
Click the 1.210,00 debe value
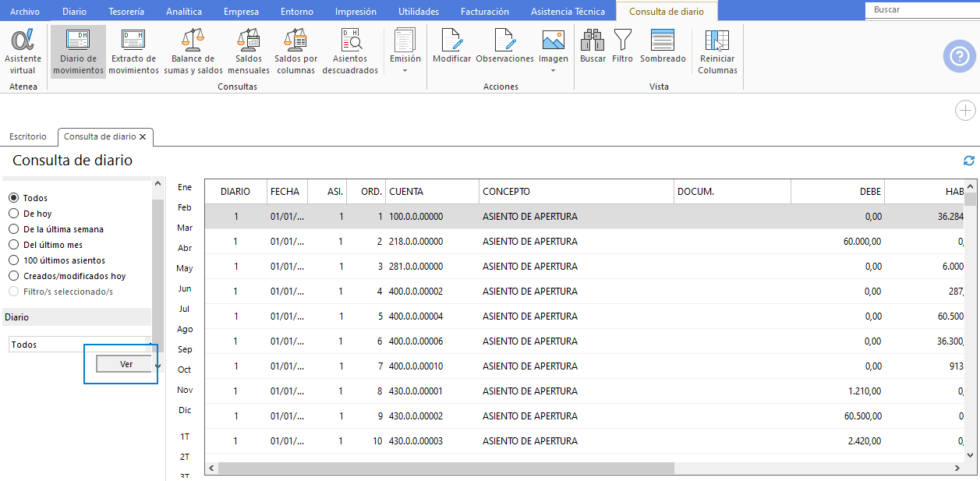pos(865,391)
